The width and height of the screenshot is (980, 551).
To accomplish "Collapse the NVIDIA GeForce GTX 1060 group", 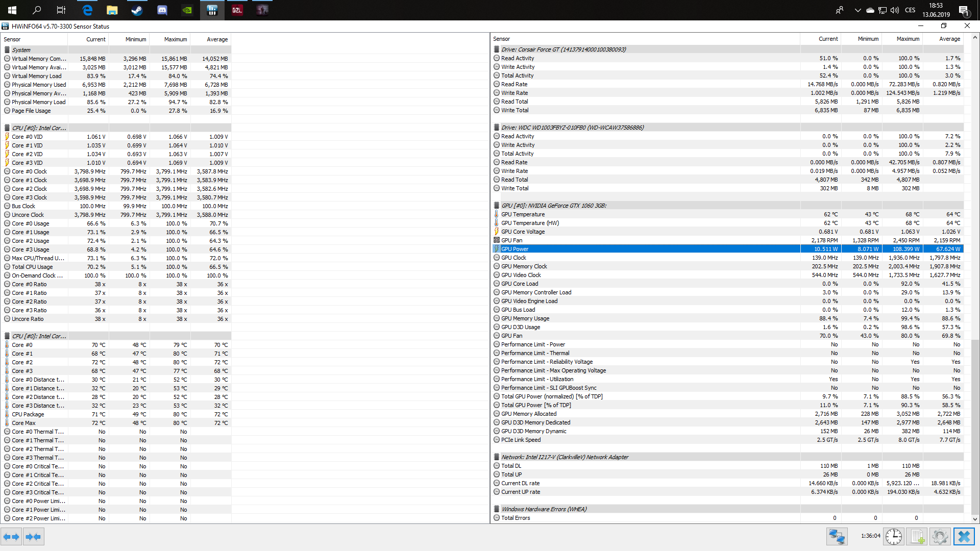I will [553, 206].
